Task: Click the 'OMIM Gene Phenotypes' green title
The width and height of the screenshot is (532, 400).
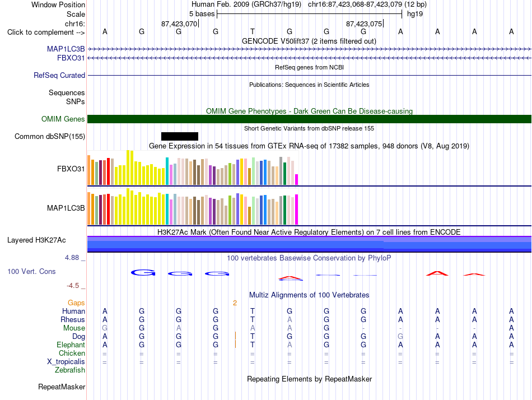Action: coord(310,111)
